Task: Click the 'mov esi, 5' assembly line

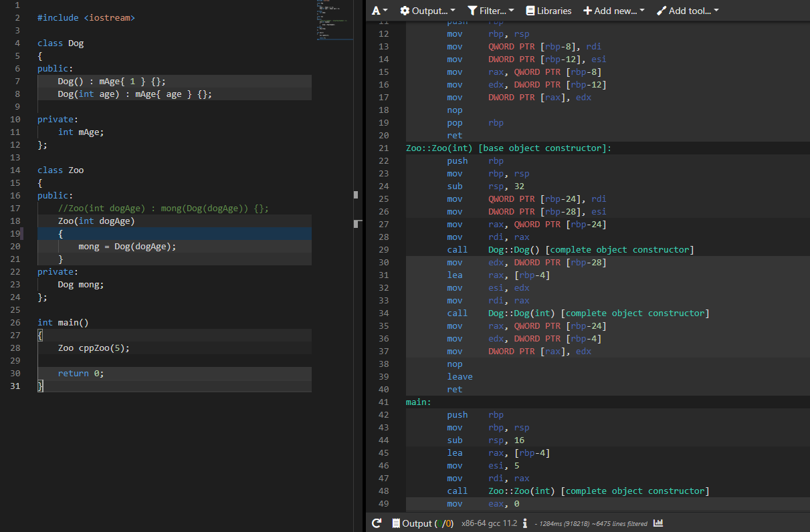Action: tap(483, 466)
